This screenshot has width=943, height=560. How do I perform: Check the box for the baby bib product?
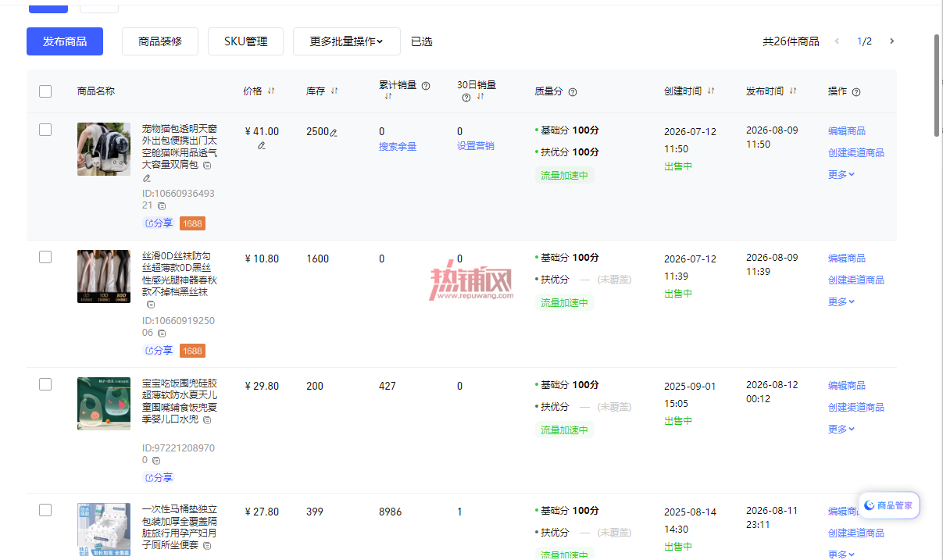[45, 384]
